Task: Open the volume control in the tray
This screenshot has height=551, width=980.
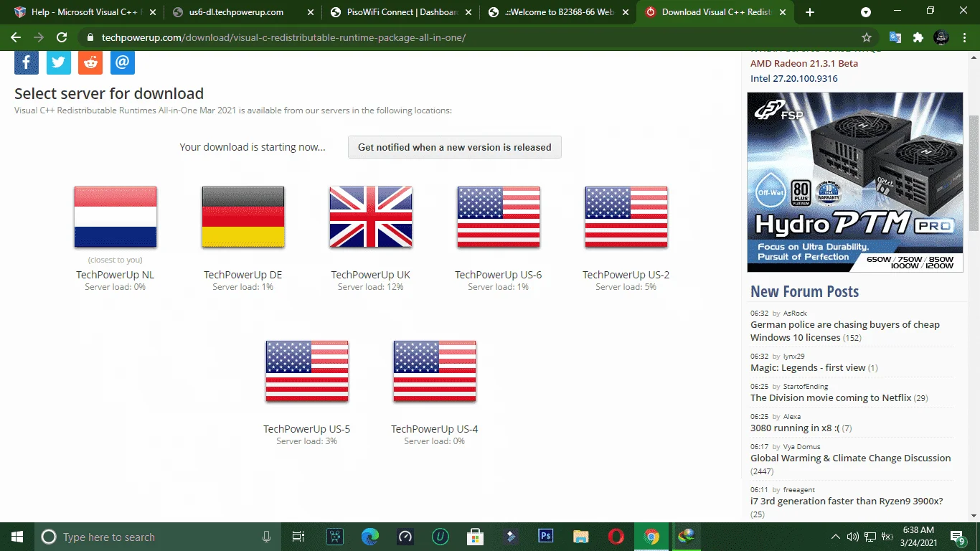Action: click(x=853, y=537)
